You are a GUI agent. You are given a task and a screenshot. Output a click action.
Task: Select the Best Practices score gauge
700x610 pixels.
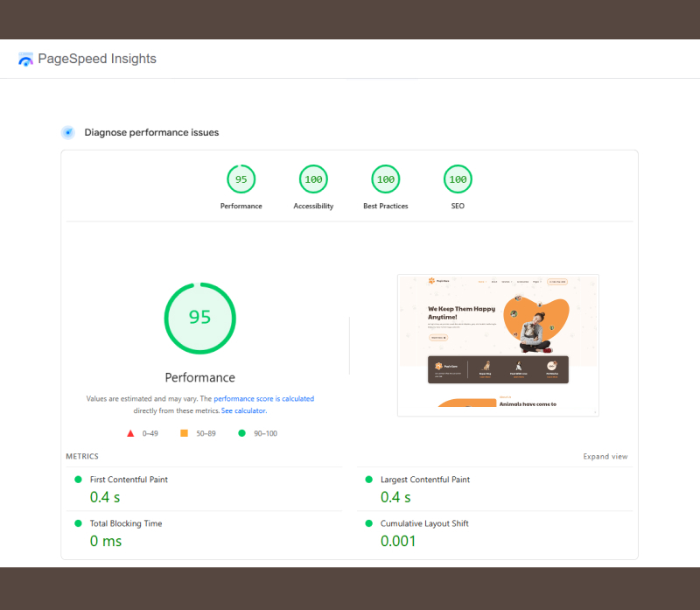click(385, 179)
